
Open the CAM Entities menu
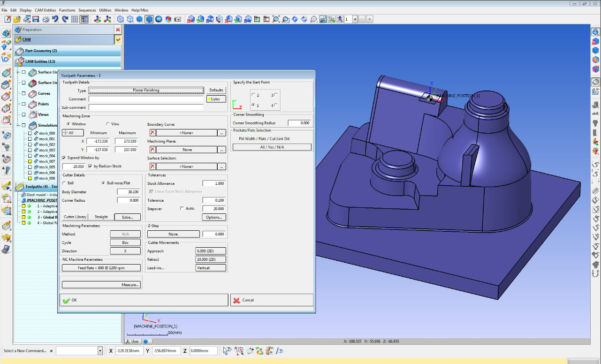click(45, 10)
